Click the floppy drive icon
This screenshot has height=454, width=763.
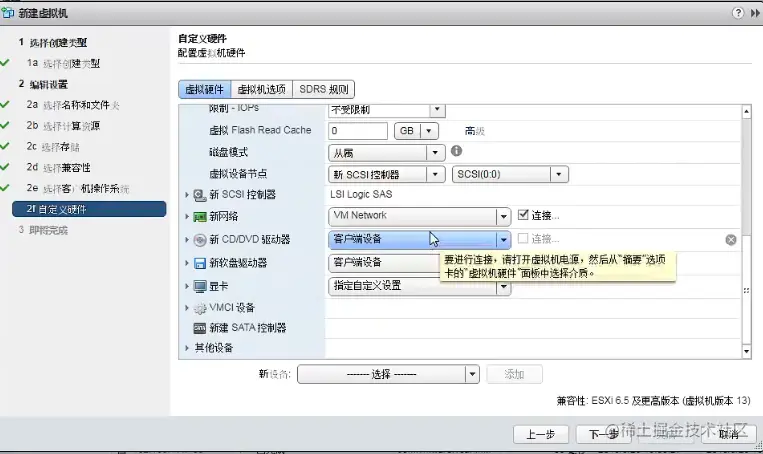click(200, 263)
